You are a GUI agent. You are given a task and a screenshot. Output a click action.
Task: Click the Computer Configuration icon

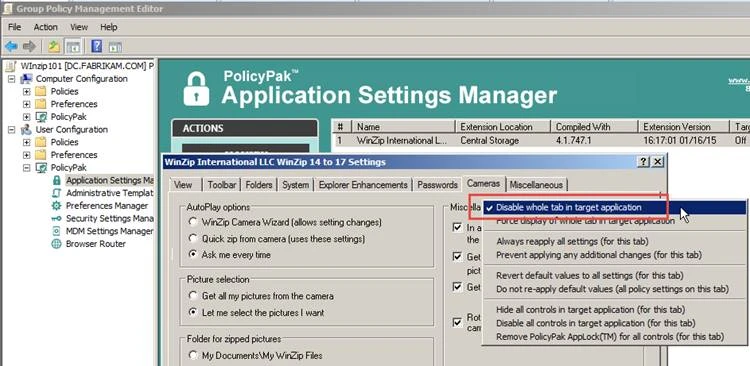pyautogui.click(x=26, y=79)
